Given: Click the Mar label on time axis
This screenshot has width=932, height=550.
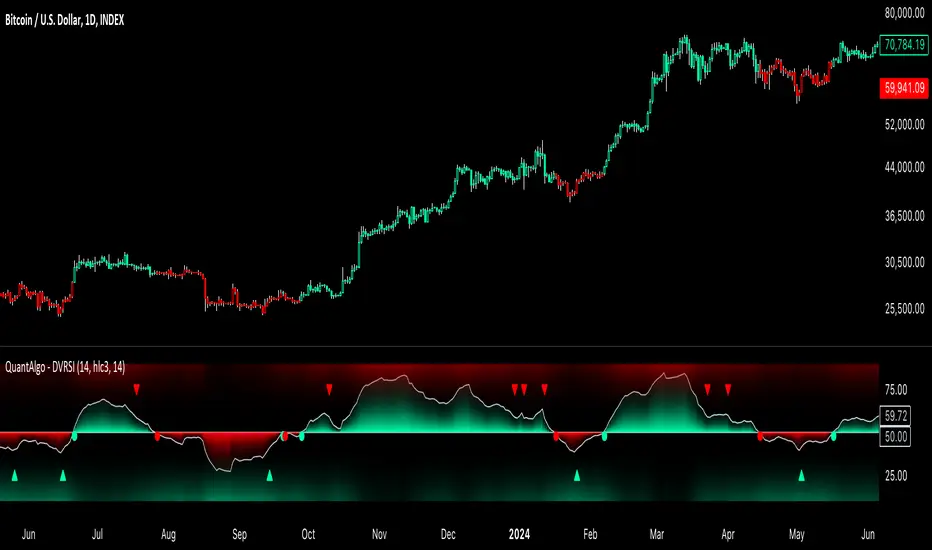Looking at the screenshot, I should (657, 534).
